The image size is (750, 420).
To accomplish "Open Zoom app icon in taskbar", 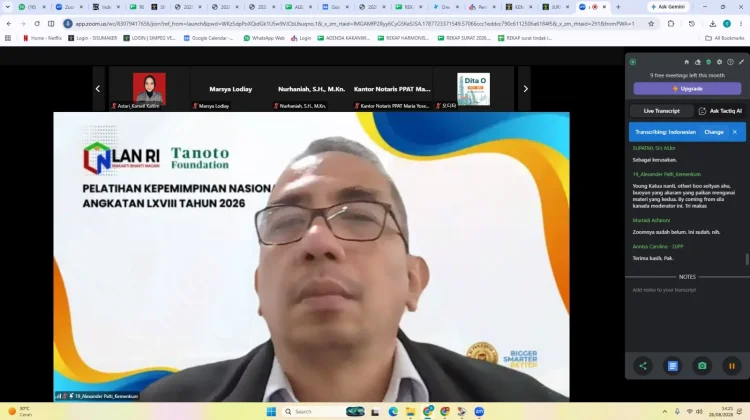I will [479, 412].
